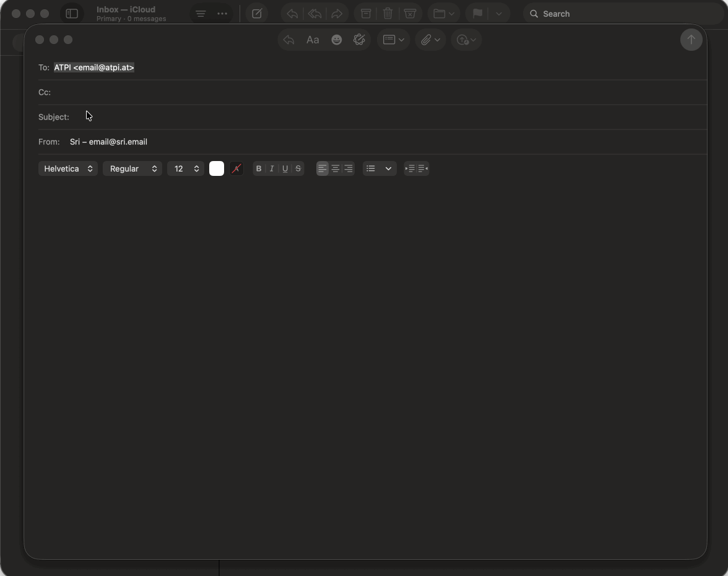Image resolution: width=728 pixels, height=576 pixels.
Task: Enable italic text formatting
Action: 271,168
